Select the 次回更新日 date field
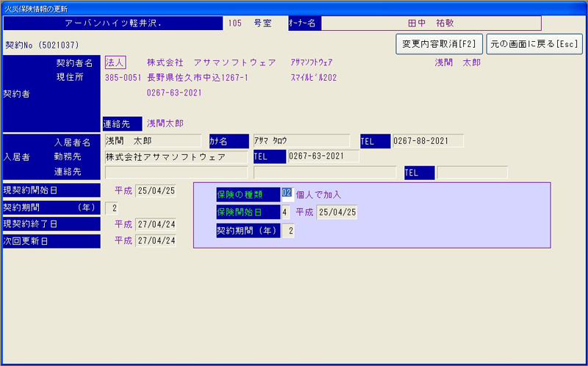This screenshot has height=366, width=588. pos(155,240)
